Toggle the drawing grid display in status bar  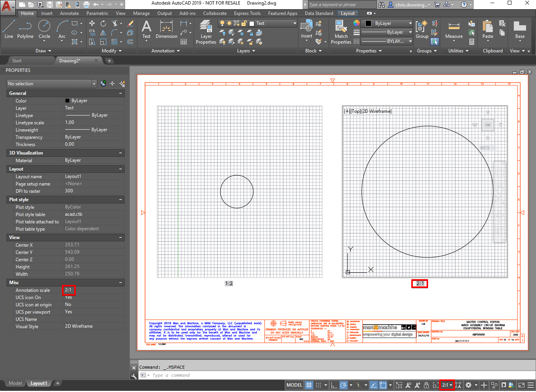[x=309, y=385]
